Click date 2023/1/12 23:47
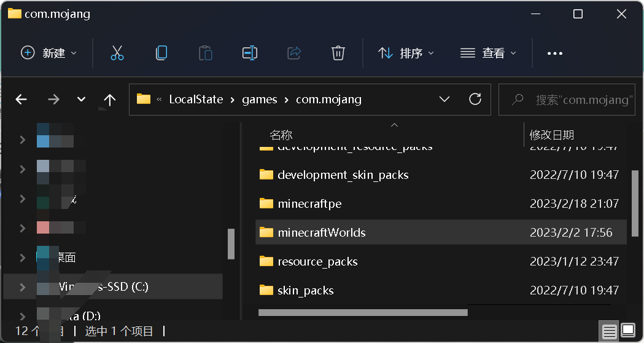The width and height of the screenshot is (644, 343). coord(574,261)
